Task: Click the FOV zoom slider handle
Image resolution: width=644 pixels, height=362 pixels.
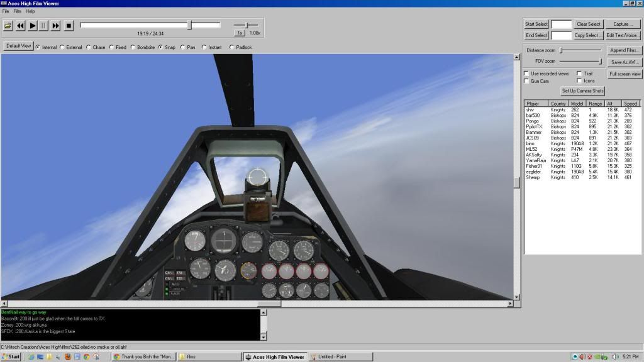Action: pyautogui.click(x=600, y=61)
